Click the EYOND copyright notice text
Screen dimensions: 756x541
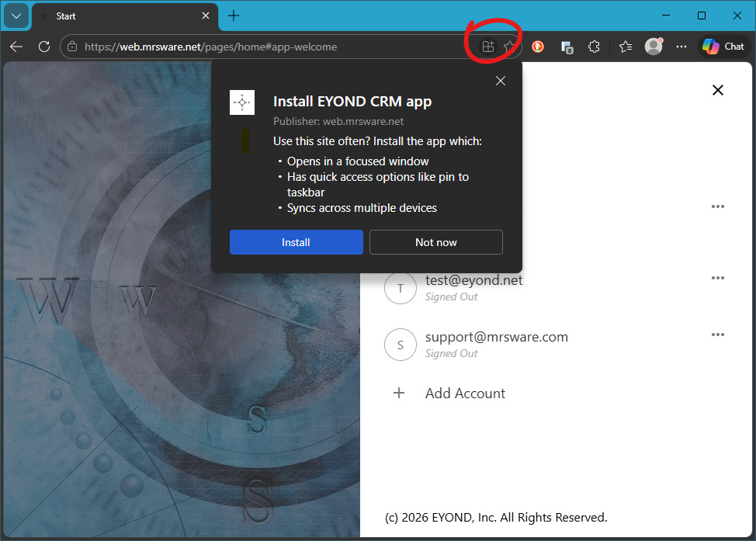click(x=496, y=518)
